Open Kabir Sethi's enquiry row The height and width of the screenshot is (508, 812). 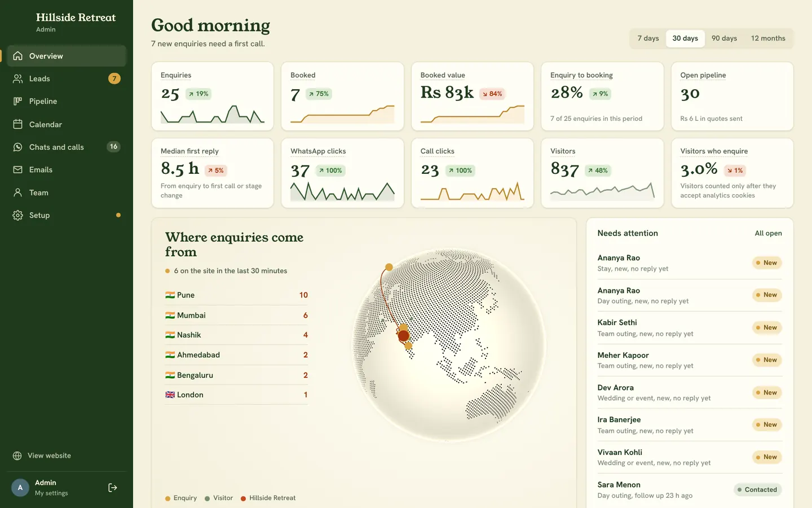point(690,328)
